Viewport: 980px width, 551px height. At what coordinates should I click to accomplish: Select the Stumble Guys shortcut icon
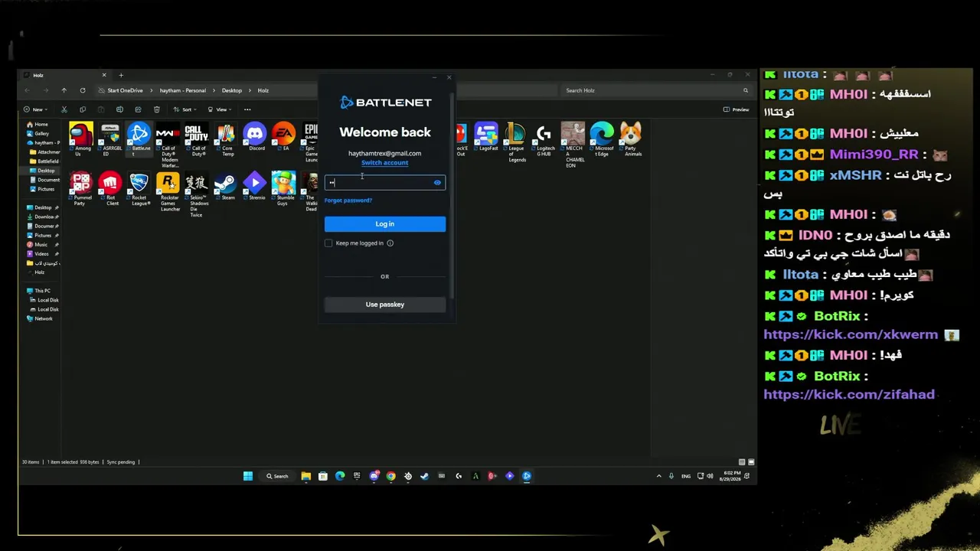tap(283, 183)
